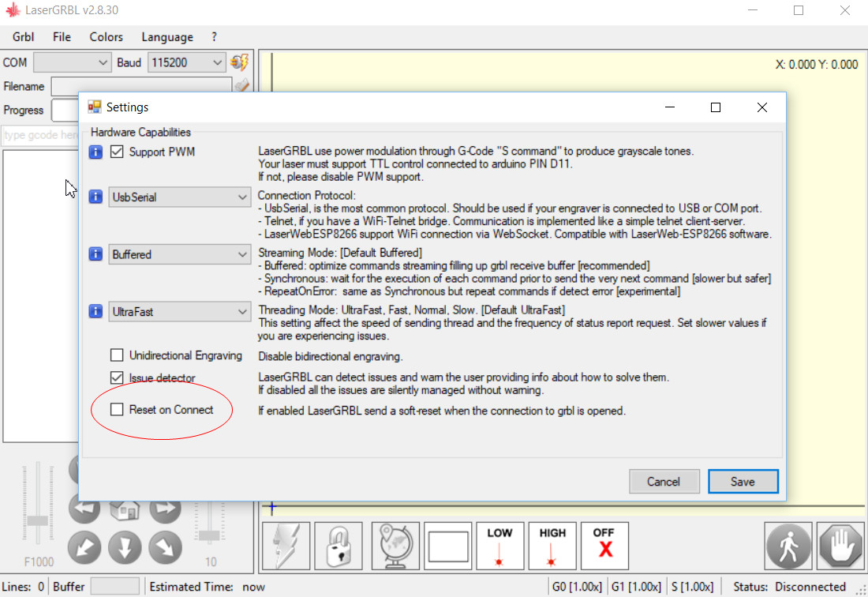This screenshot has height=597, width=868.
Task: Click the hand stop/hold icon
Action: coord(840,546)
